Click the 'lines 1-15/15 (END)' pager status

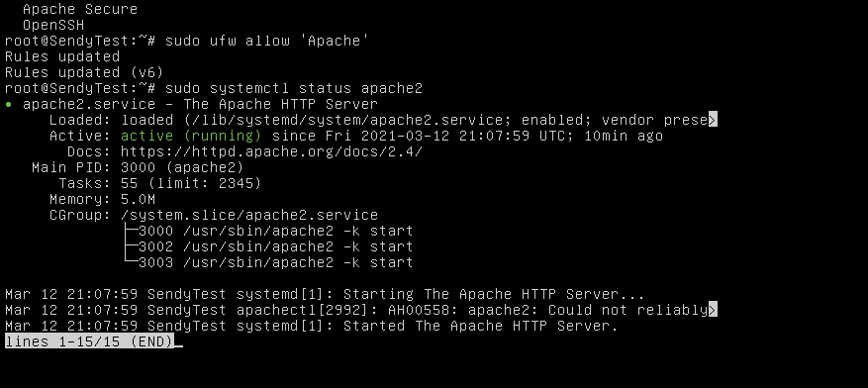89,341
